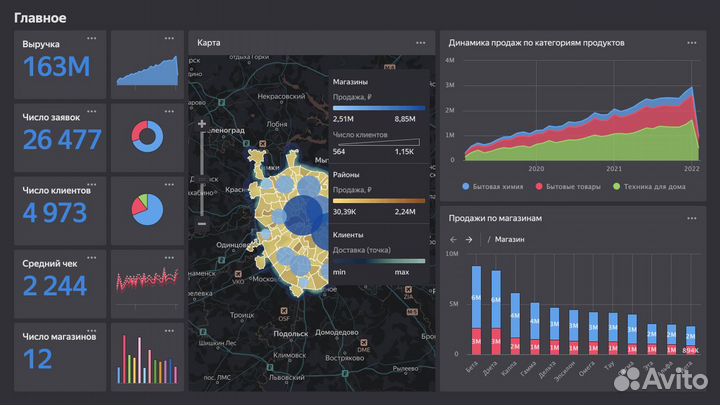Click the forward arrow in store sales drill-down
This screenshot has height=405, width=720.
point(468,239)
